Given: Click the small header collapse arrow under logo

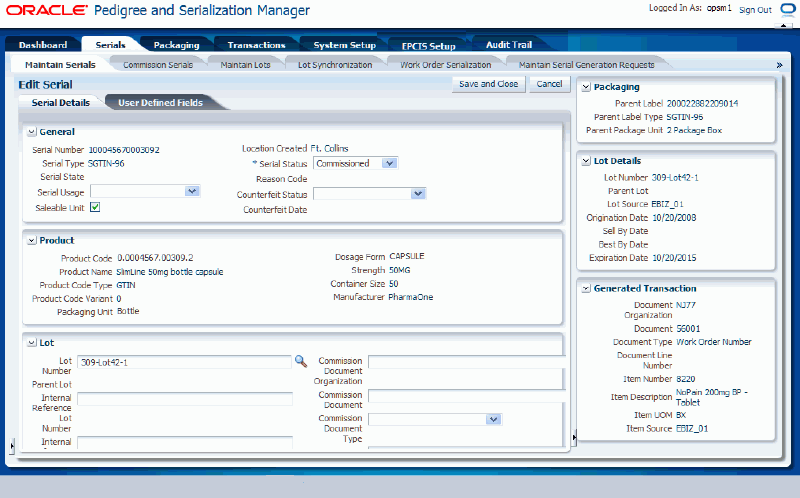Looking at the screenshot, I should (783, 25).
